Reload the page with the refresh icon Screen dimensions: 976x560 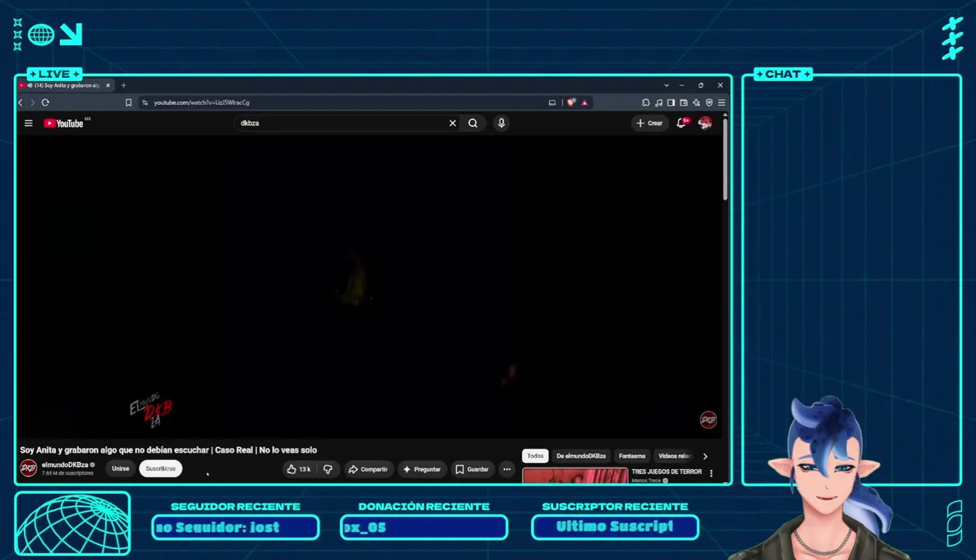(45, 103)
